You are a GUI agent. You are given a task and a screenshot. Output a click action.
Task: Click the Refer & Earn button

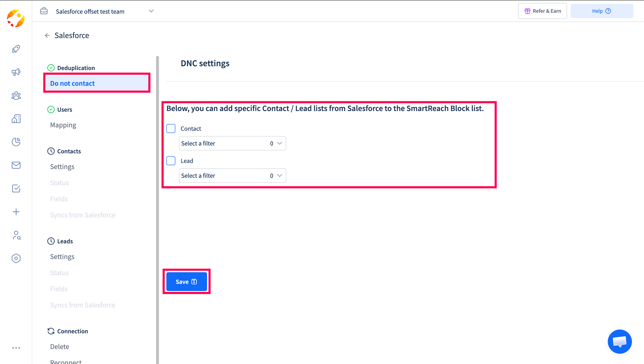coord(542,11)
